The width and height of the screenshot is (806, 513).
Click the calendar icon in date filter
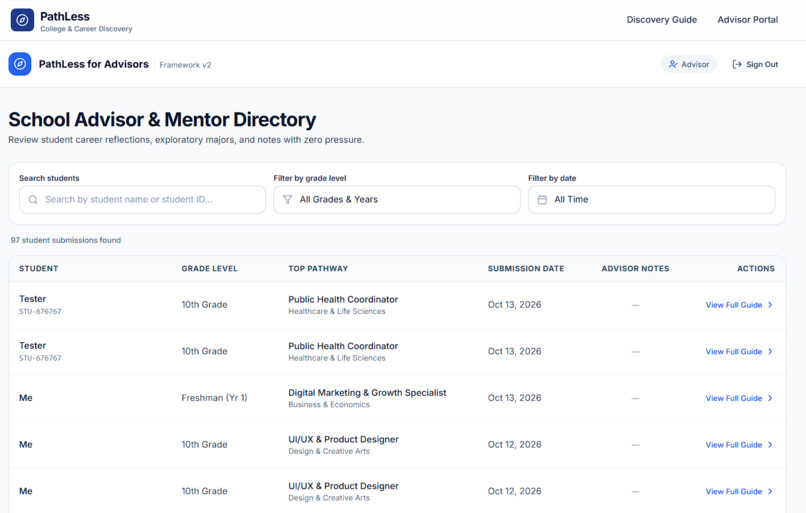click(542, 199)
